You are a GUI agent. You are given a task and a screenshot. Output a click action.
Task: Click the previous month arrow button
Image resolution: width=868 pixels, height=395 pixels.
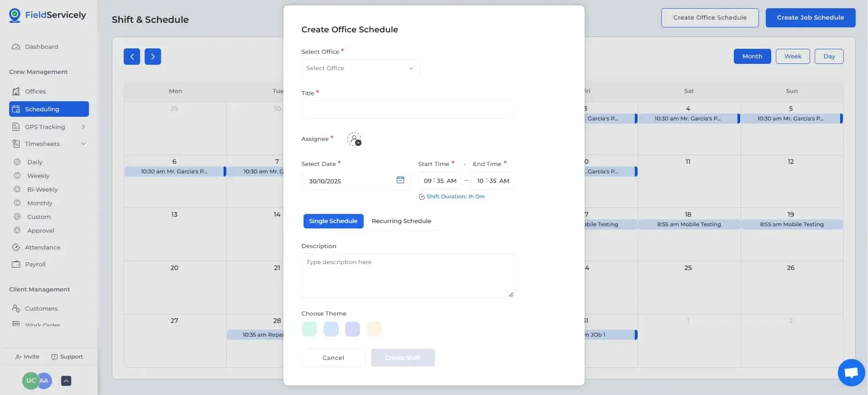point(132,57)
